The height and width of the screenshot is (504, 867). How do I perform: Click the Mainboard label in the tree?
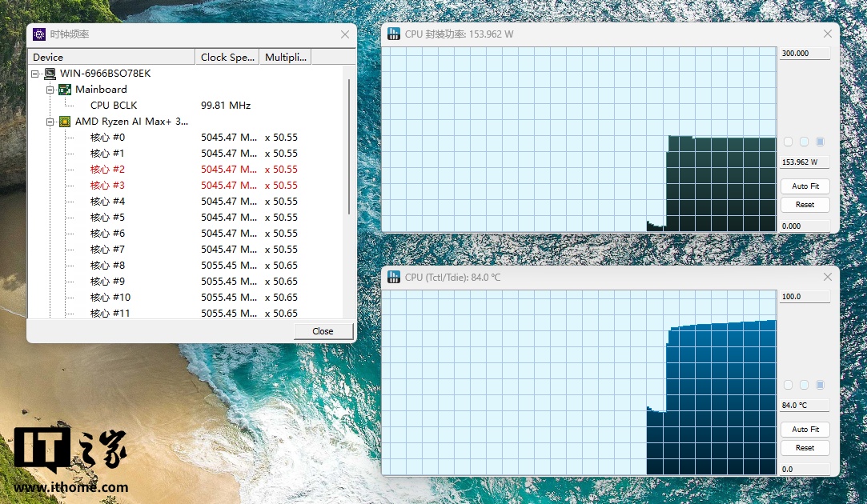(x=101, y=90)
